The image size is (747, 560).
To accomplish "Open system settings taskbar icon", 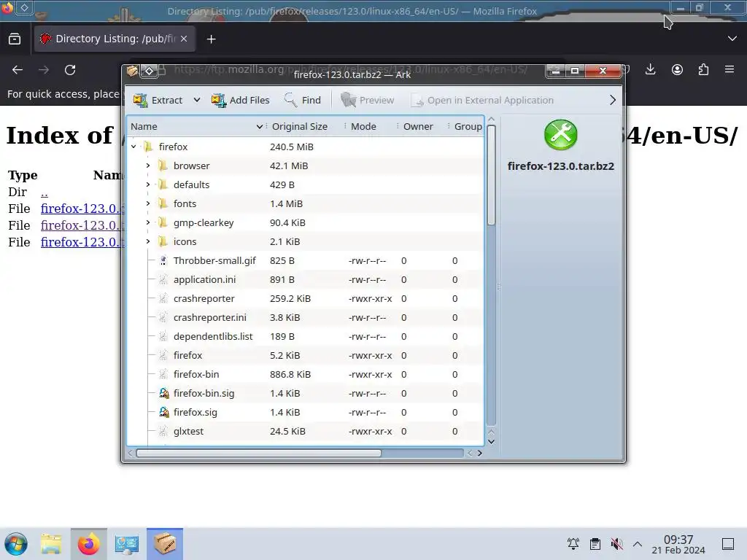I will coord(126,544).
